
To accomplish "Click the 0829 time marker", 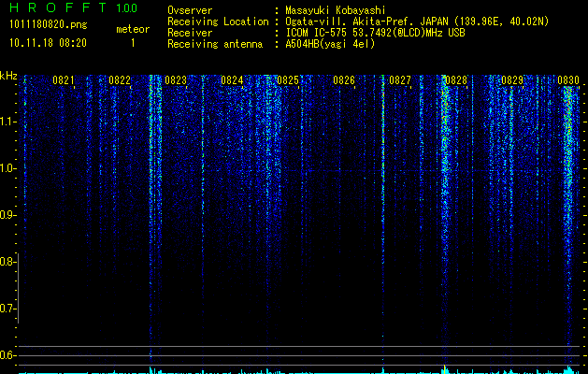I will [512, 80].
